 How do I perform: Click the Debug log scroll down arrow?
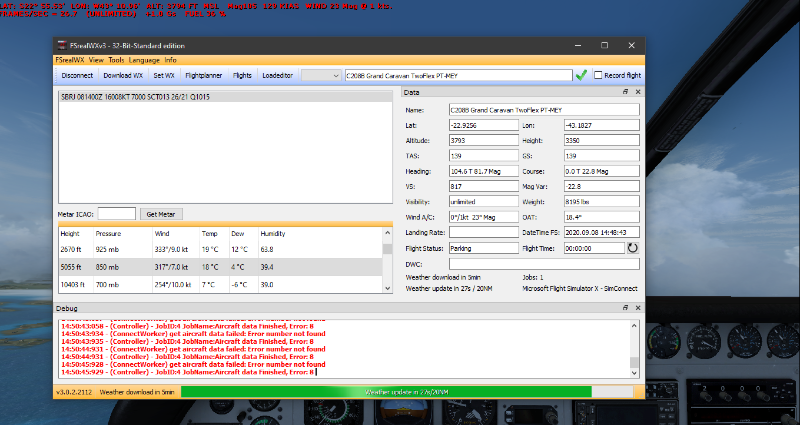(634, 373)
